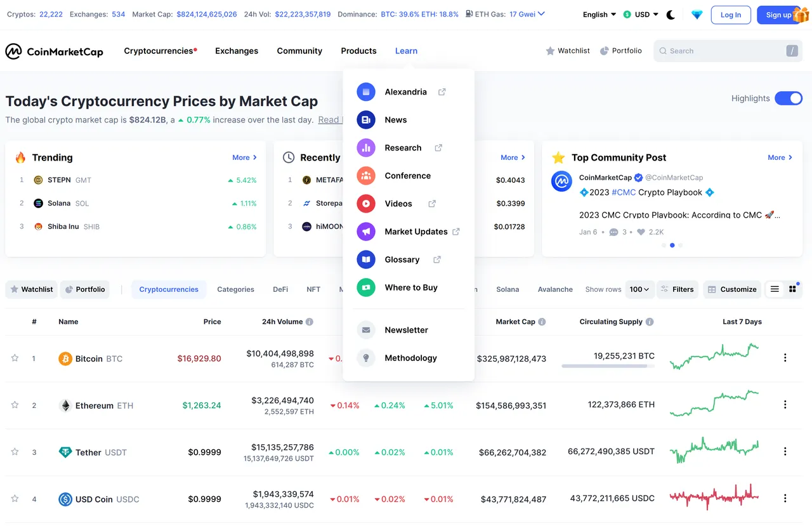Star Ethereum to add to watchlist
The image size is (812, 526).
coord(15,405)
